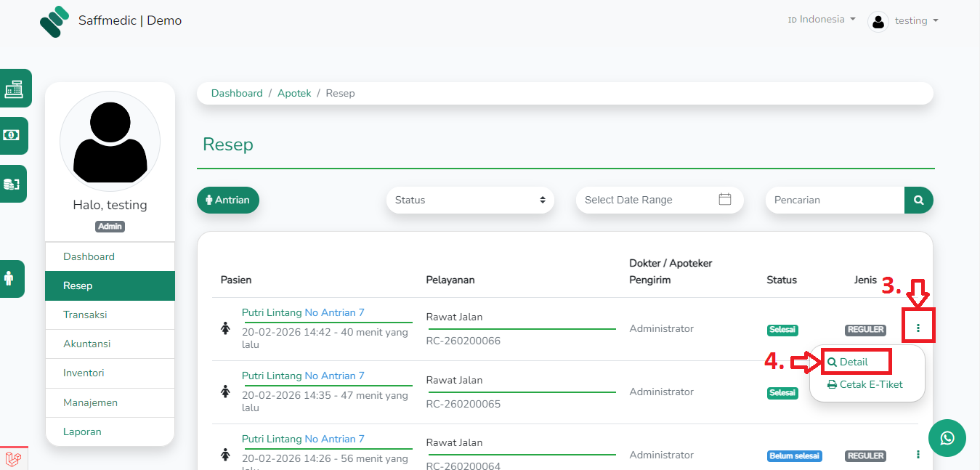The height and width of the screenshot is (470, 980).
Task: Go to Dashboard via breadcrumb link
Action: pyautogui.click(x=237, y=93)
